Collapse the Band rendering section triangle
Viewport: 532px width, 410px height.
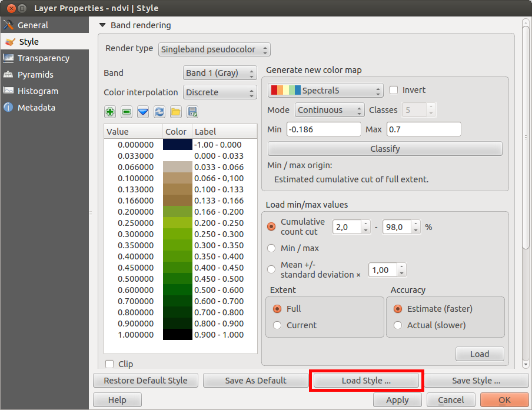click(x=103, y=25)
